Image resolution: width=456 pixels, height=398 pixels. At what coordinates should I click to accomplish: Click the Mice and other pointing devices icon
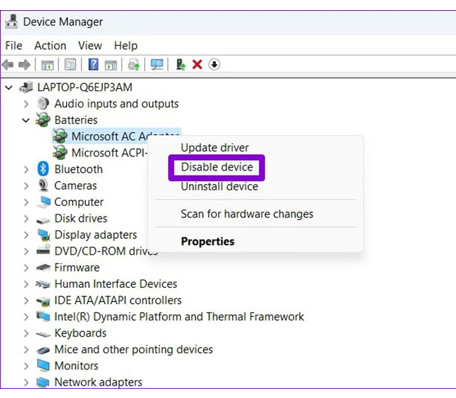[x=43, y=350]
